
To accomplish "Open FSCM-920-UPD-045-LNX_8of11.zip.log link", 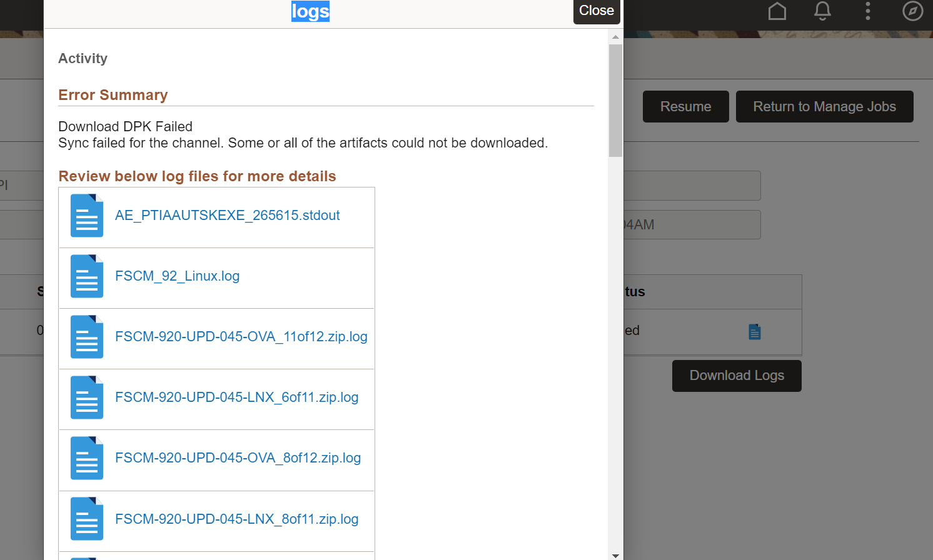I will click(237, 519).
